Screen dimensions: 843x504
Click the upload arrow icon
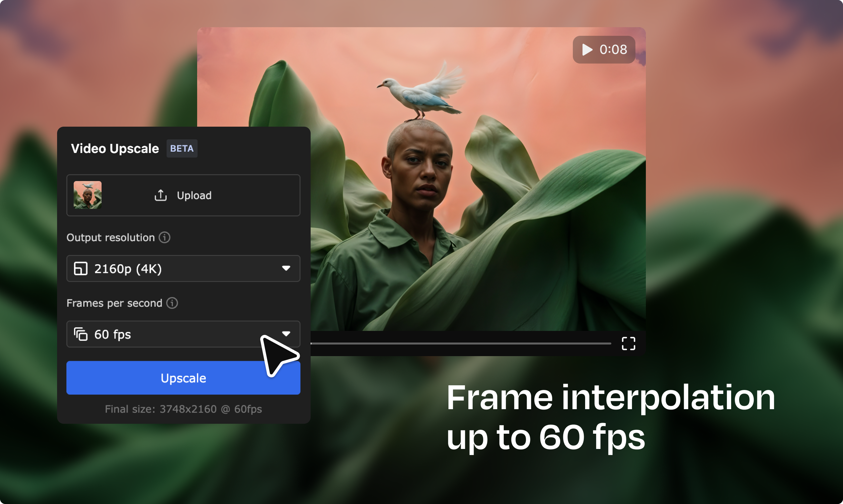(160, 195)
